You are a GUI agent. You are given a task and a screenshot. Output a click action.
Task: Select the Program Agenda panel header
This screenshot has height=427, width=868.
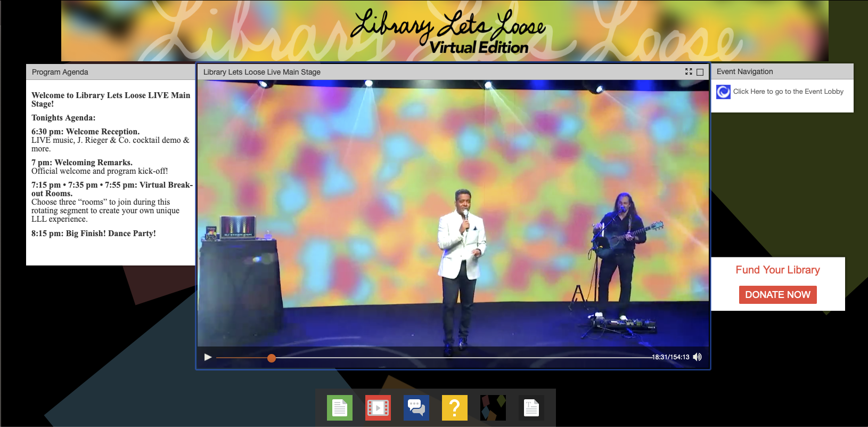[111, 72]
